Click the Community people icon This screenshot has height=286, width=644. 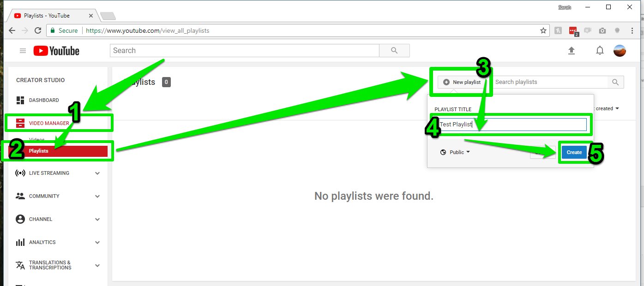pyautogui.click(x=20, y=196)
